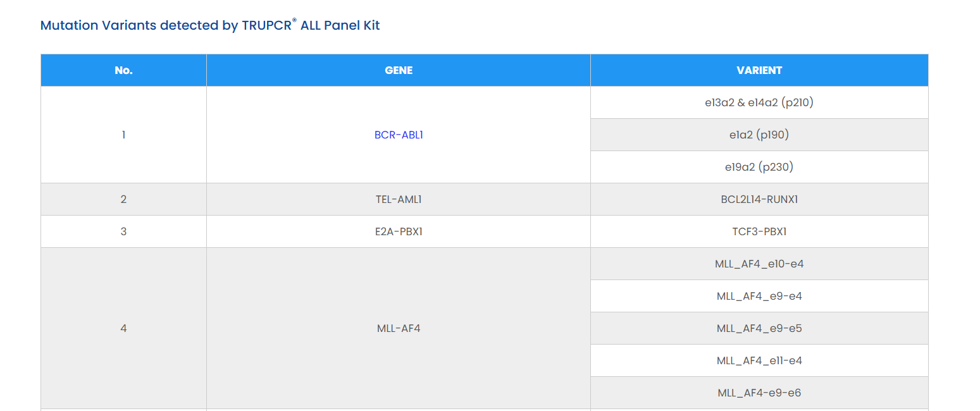Click the e1a2 (p190) variant cell

[759, 135]
